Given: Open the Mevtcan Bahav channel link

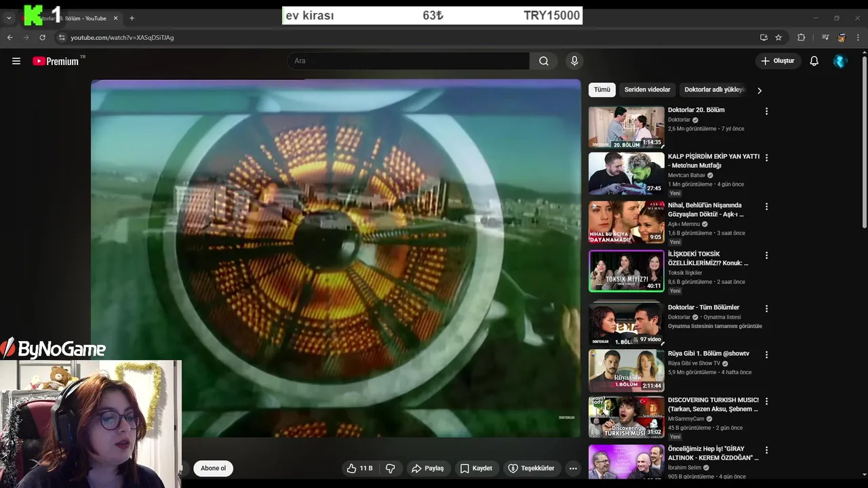Looking at the screenshot, I should [x=686, y=175].
